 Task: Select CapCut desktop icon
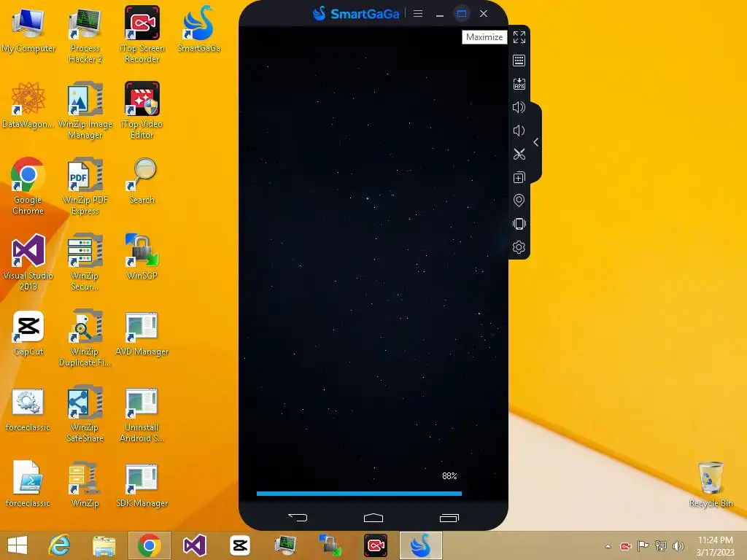(28, 332)
